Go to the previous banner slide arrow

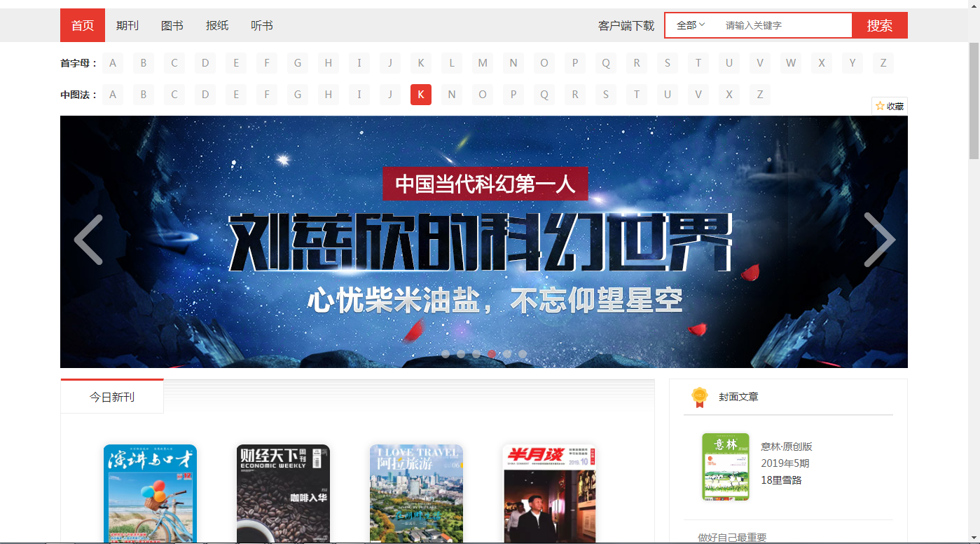click(89, 240)
